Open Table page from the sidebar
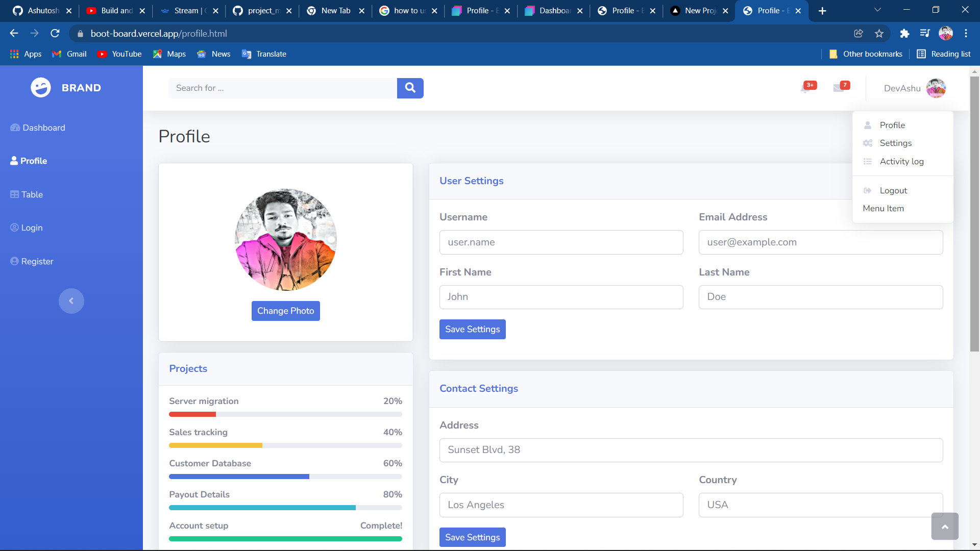Screen dimensions: 980x551 pyautogui.click(x=27, y=195)
